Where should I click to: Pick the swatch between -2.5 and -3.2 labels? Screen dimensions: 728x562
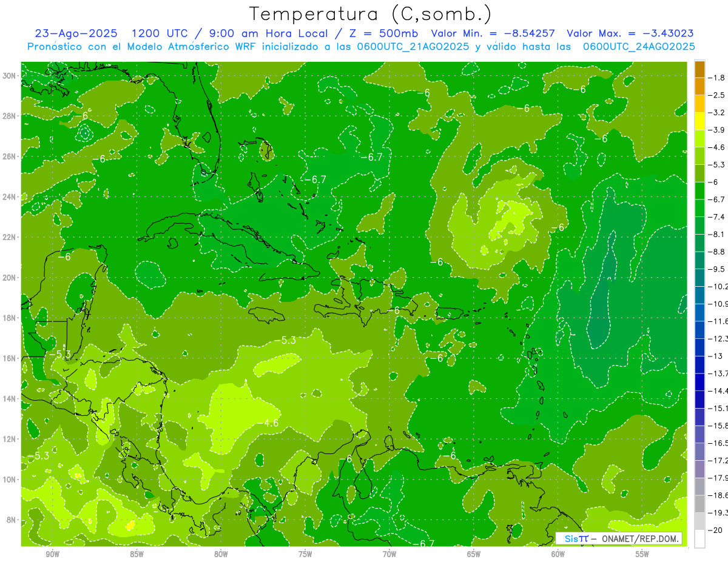coord(699,104)
